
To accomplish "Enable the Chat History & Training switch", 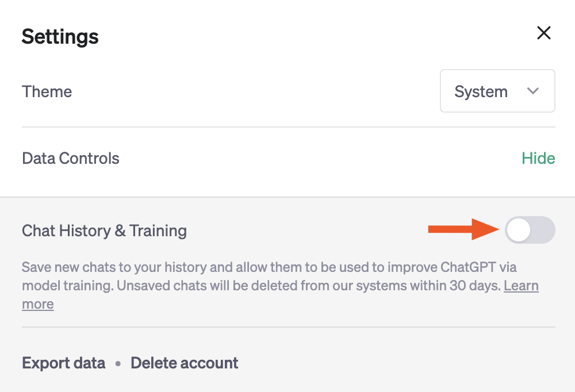I will point(530,230).
